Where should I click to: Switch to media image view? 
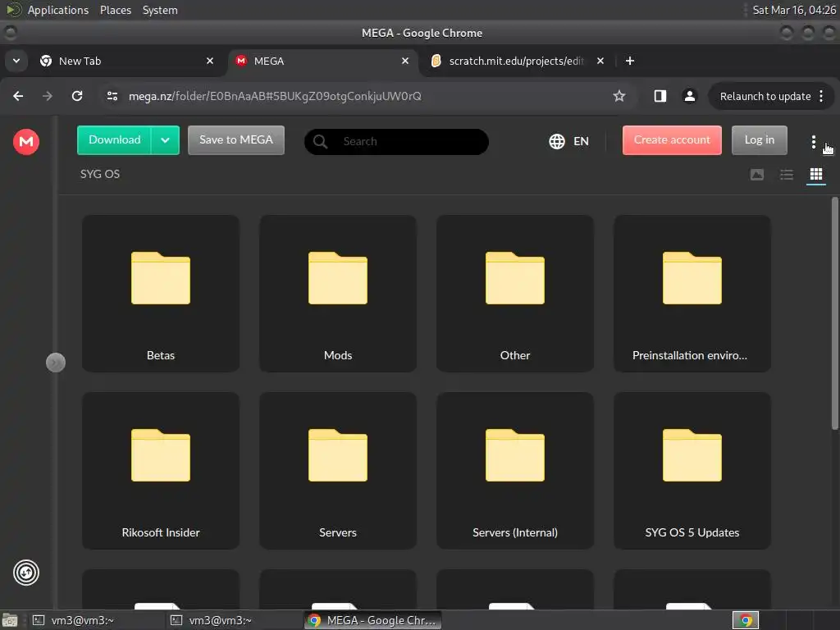(x=756, y=175)
